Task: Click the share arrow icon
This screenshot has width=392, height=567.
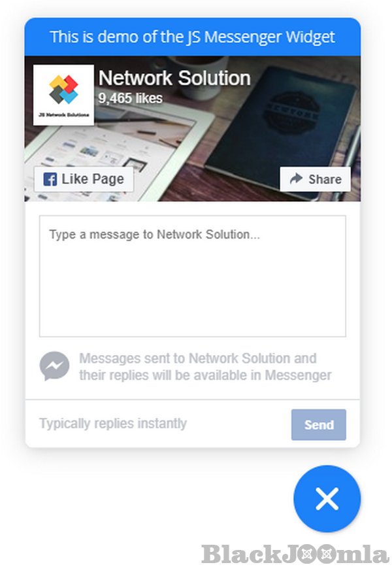Action: coord(296,179)
